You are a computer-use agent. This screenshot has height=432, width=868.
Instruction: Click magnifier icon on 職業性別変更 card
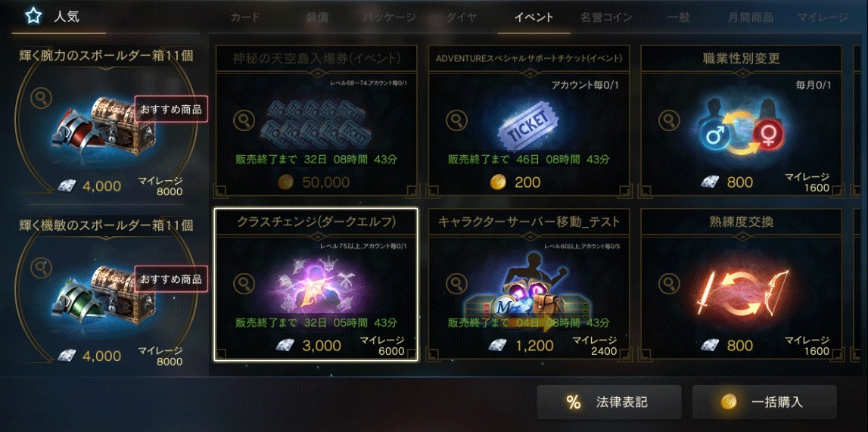coord(669,118)
